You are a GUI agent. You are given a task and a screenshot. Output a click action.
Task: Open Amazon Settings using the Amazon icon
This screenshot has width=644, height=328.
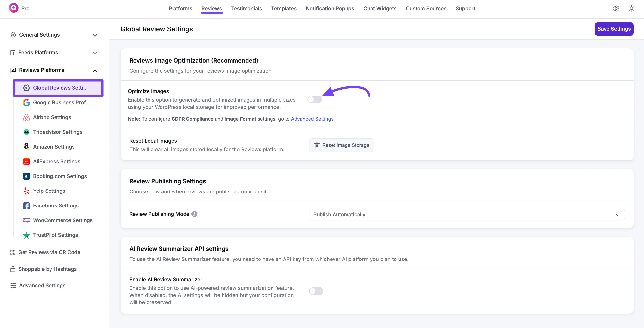[26, 147]
